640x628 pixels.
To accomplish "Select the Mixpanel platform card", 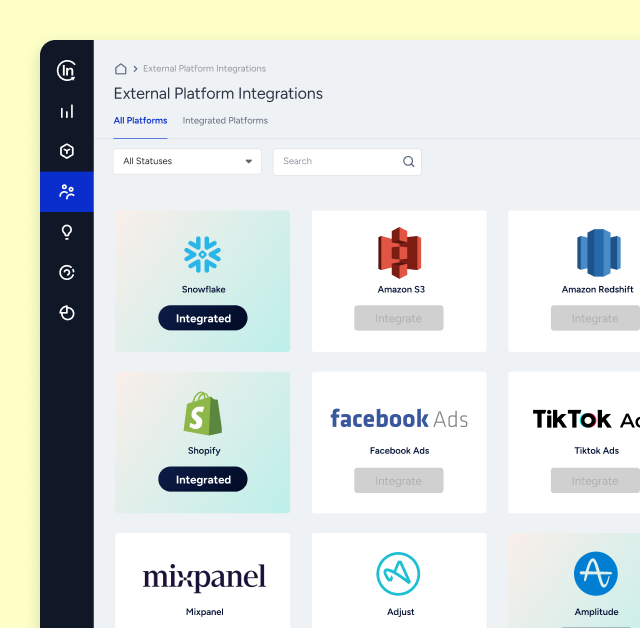I will pos(203,580).
